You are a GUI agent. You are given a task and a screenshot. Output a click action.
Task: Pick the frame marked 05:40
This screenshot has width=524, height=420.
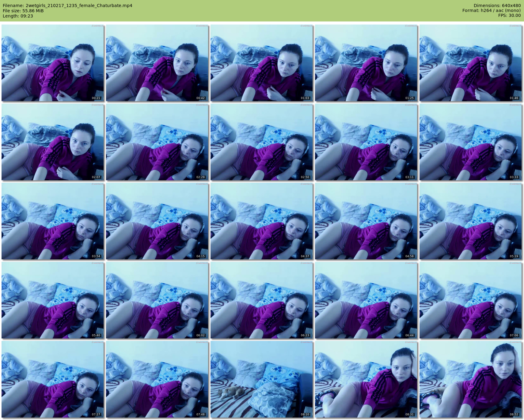tap(53, 300)
